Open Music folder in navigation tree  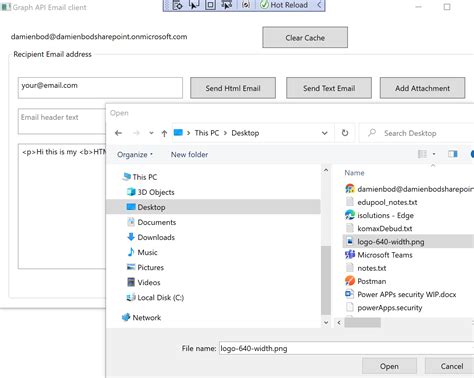142,252
